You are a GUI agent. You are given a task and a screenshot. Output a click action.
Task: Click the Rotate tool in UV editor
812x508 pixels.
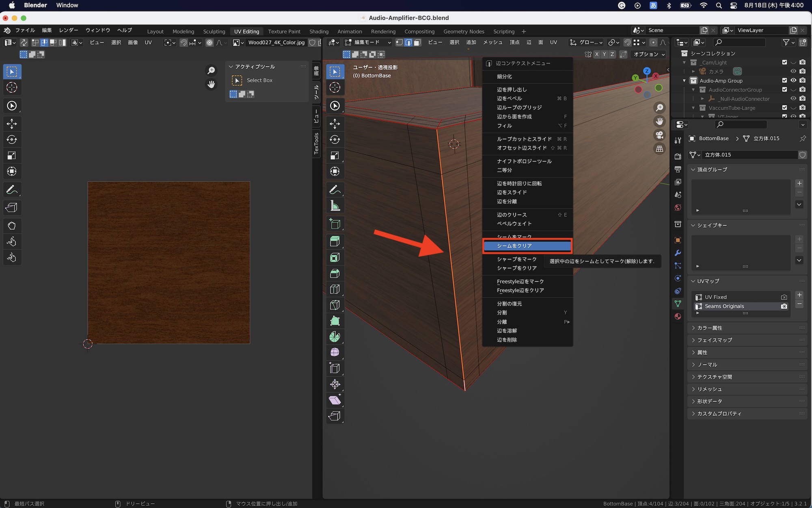click(x=12, y=139)
